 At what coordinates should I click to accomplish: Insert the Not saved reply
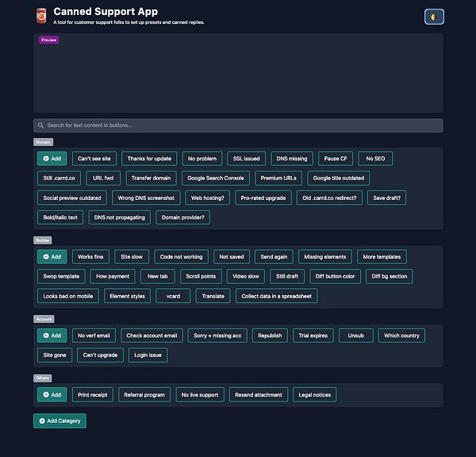[232, 256]
